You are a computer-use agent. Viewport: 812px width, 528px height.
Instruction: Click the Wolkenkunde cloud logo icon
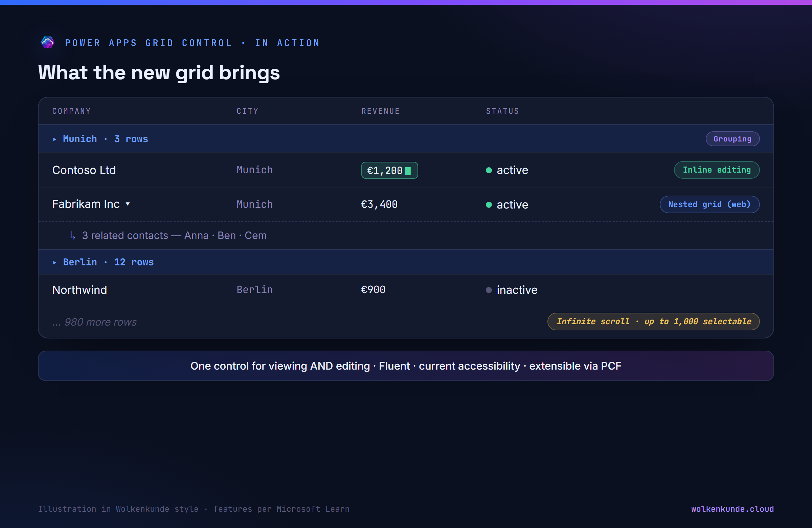pos(47,43)
